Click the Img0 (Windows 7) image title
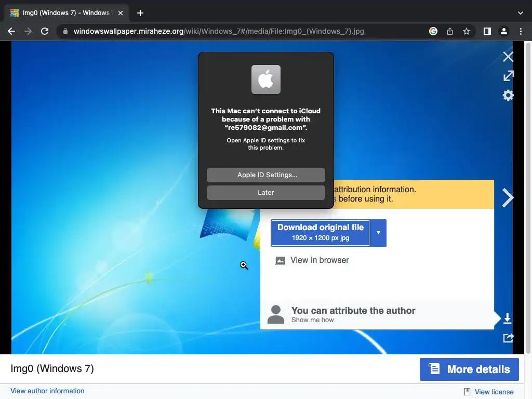This screenshot has width=532, height=399. 52,368
